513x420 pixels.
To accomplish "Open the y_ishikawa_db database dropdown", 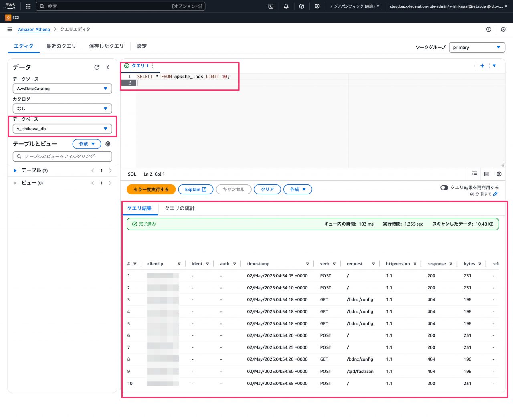I will coord(62,129).
